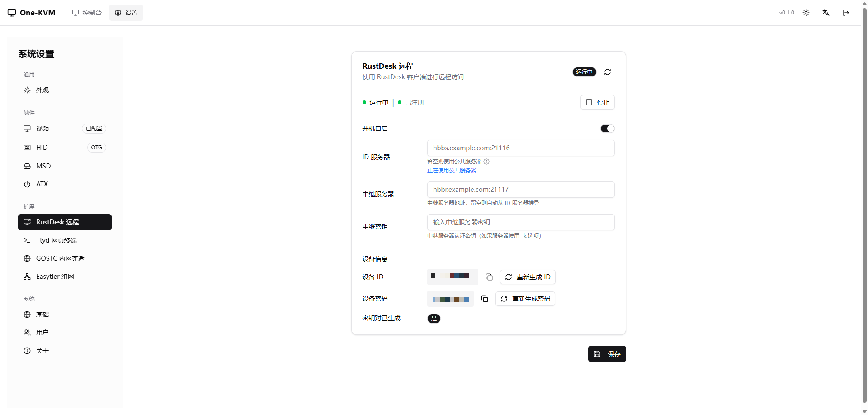Switch theme with the sun icon
The height and width of the screenshot is (415, 868).
click(806, 13)
